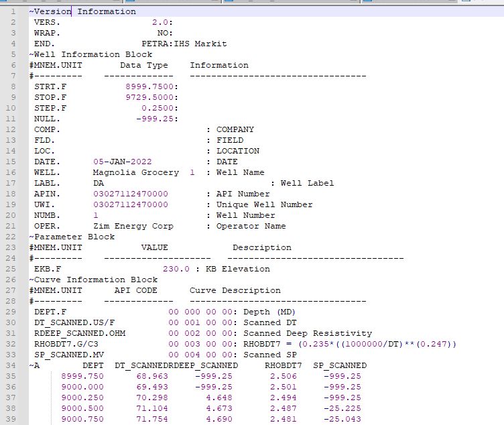Click the RDEEP_SCANNED.OHM mnemonic
Image resolution: width=504 pixels, height=425 pixels.
(80, 333)
